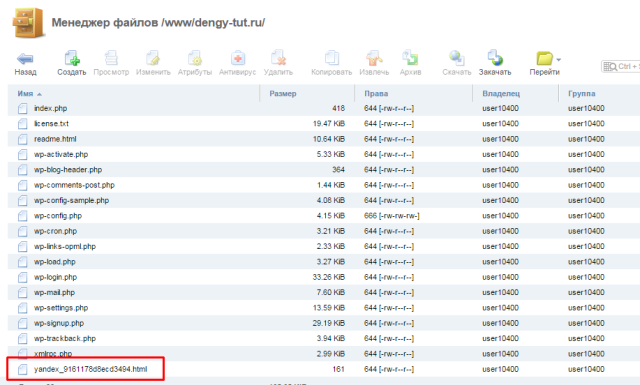The width and height of the screenshot is (640, 385).
Task: Click the Просмотр view icon
Action: [111, 58]
